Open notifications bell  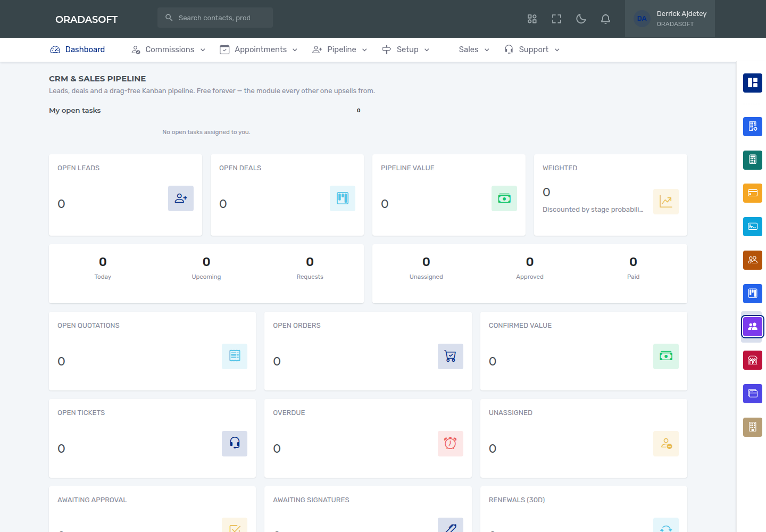pos(605,19)
